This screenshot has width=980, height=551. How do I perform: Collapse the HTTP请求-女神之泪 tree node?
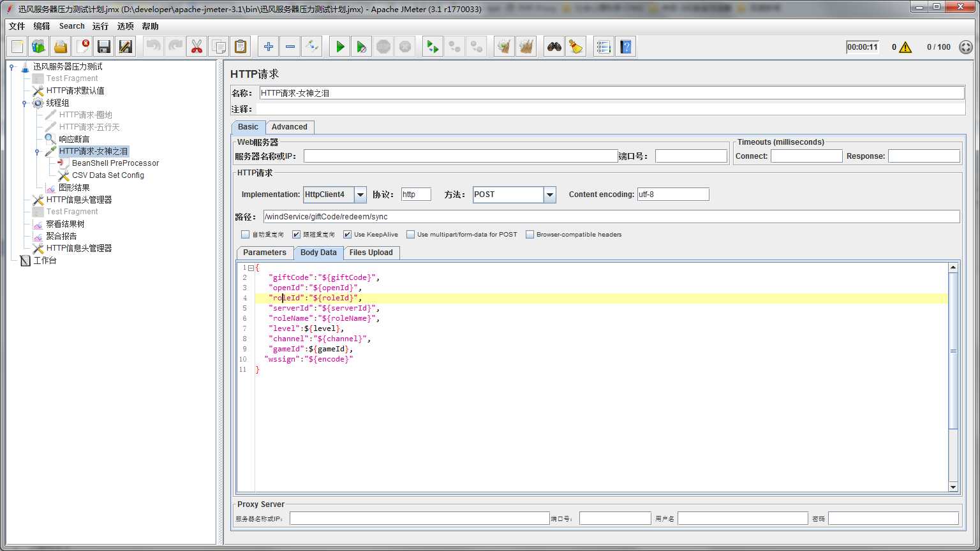pyautogui.click(x=37, y=152)
